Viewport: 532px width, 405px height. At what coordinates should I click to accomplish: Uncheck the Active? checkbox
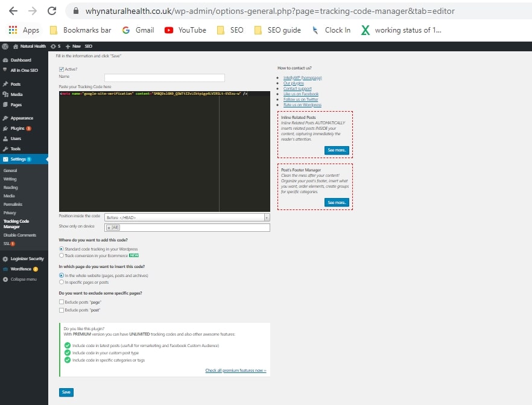[61, 68]
